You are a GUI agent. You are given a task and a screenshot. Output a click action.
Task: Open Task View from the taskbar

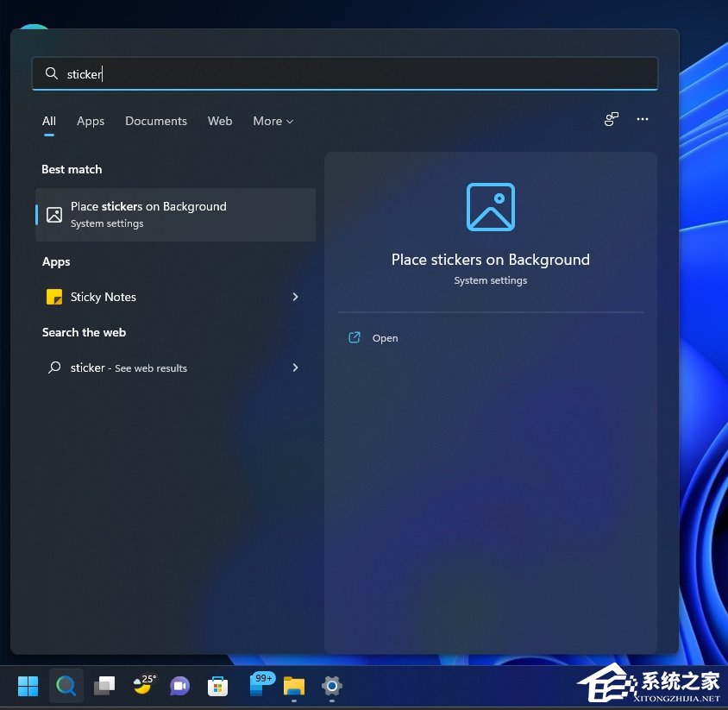coord(104,686)
